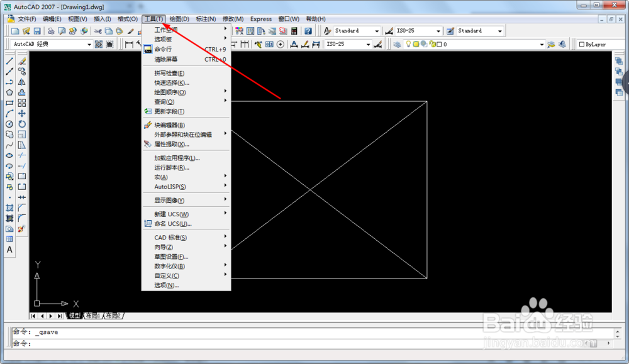Image resolution: width=629 pixels, height=364 pixels.
Task: Toggle 清除屏幕 clean screen option
Action: (186, 59)
